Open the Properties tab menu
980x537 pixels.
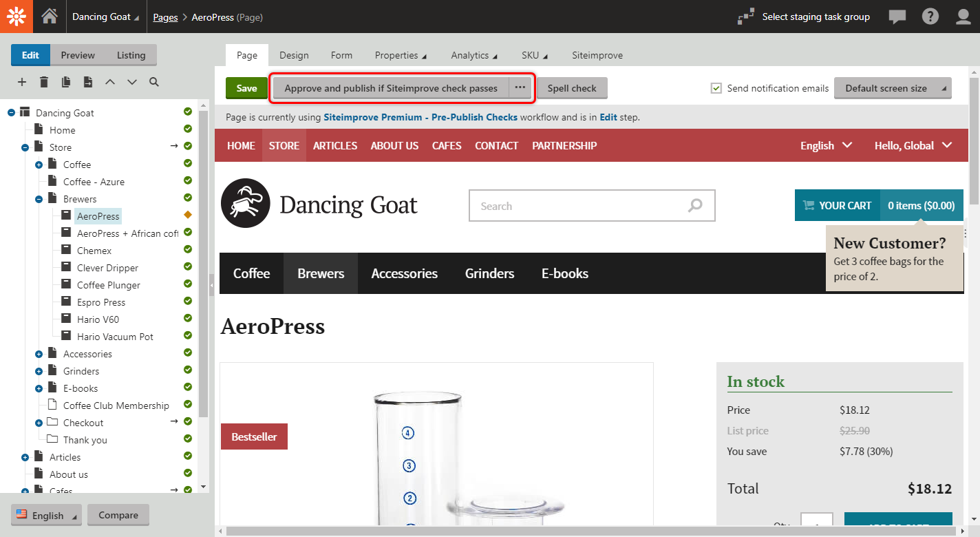pos(401,55)
